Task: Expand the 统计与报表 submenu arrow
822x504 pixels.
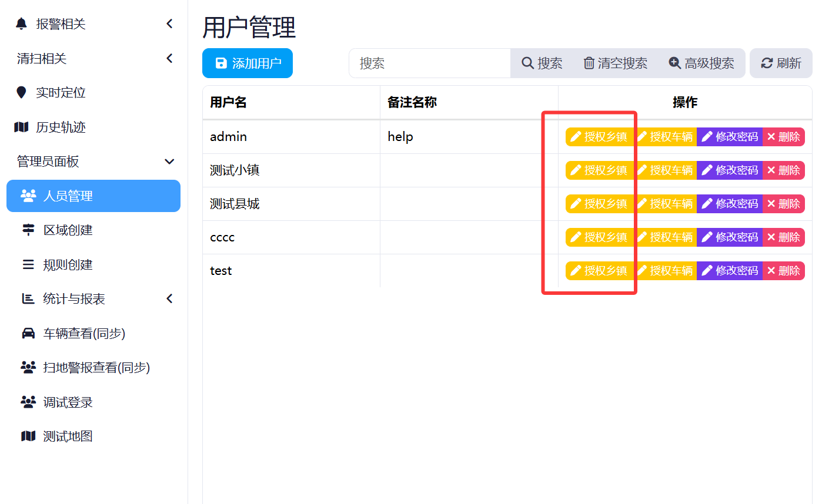Action: 169,299
